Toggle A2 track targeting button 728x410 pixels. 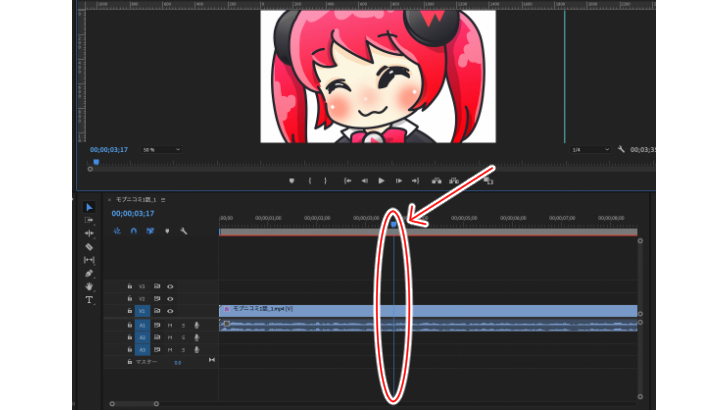(142, 338)
